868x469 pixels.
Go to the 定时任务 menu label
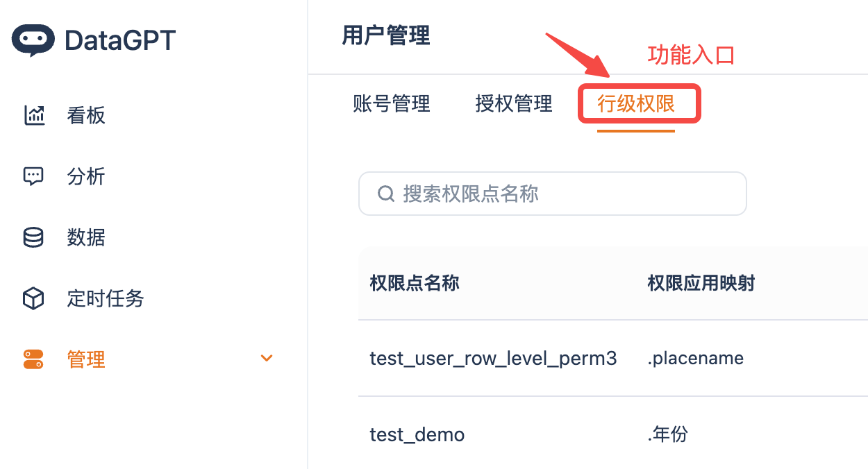(x=106, y=298)
